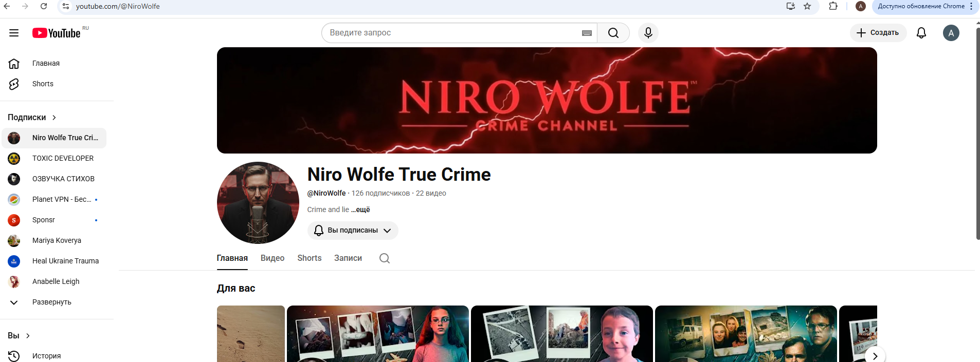The image size is (980, 362).
Task: Open notifications bell in the header
Action: [921, 33]
